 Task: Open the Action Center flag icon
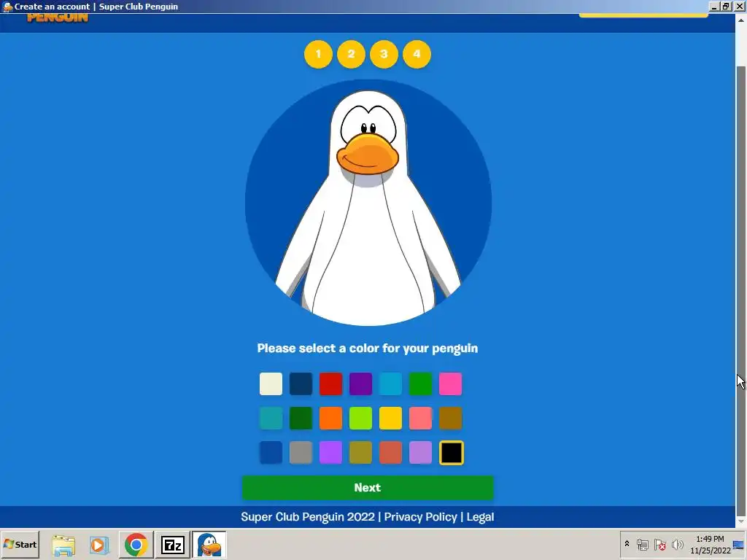pos(659,544)
